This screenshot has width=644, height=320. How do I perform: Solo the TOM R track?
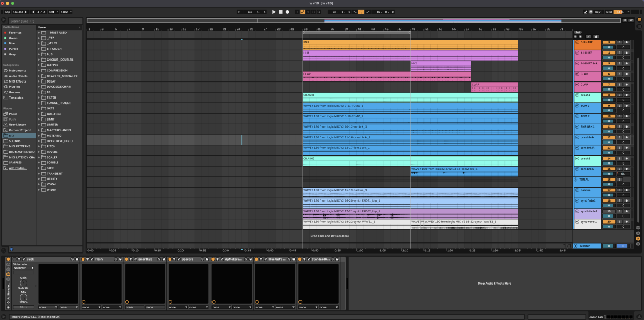coord(619,116)
